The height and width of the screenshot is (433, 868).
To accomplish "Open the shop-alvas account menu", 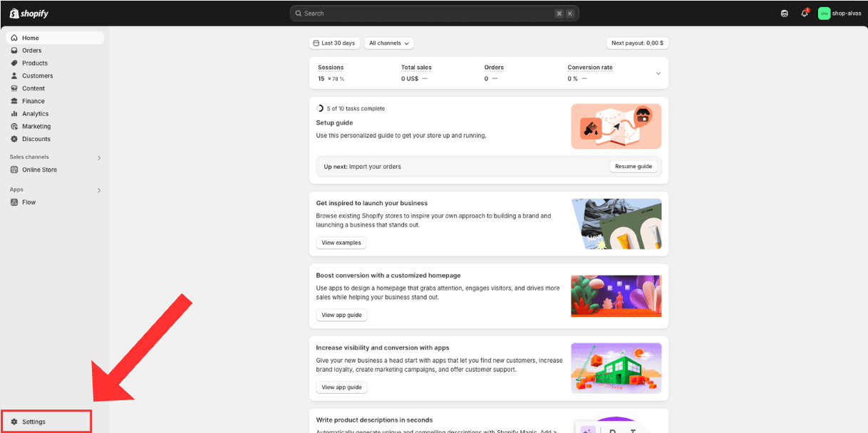I will 840,13.
